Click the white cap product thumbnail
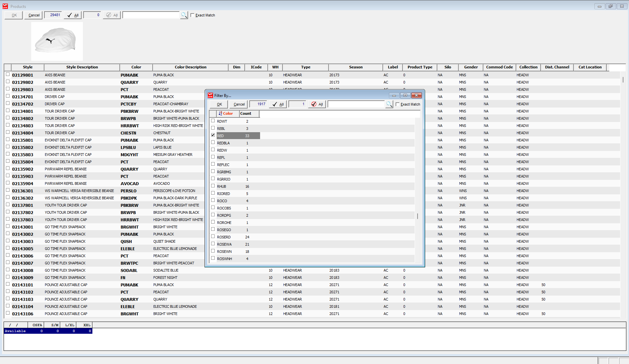629x364 pixels. coord(57,41)
